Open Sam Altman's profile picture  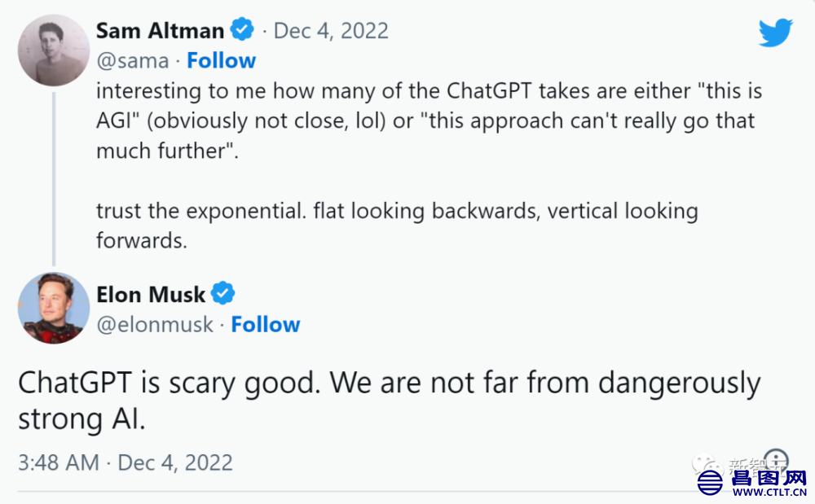pos(54,50)
